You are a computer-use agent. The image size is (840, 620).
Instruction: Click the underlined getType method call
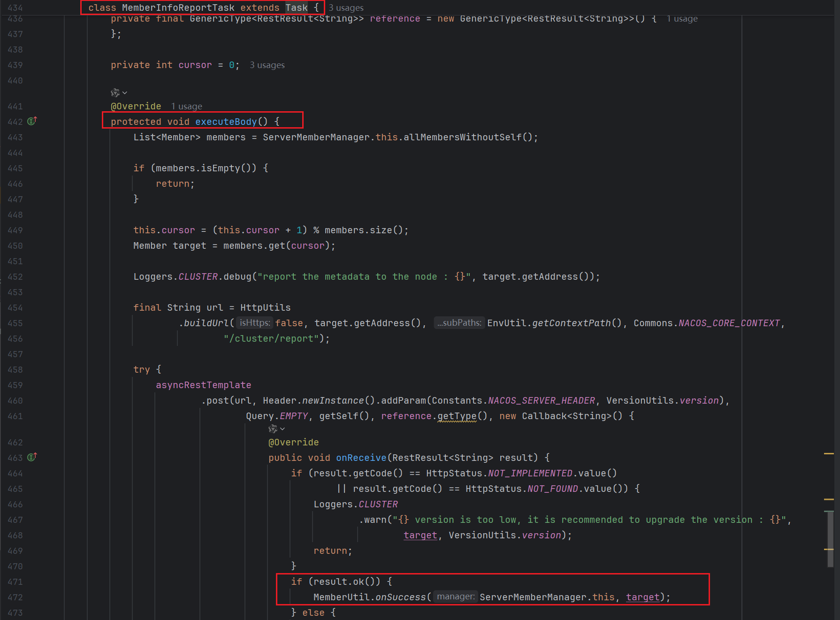click(x=457, y=416)
